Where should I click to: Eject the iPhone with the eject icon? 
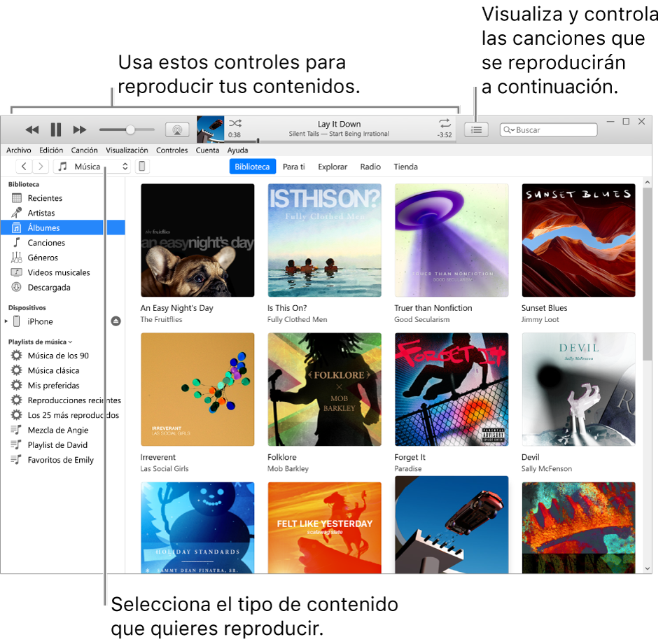(116, 321)
